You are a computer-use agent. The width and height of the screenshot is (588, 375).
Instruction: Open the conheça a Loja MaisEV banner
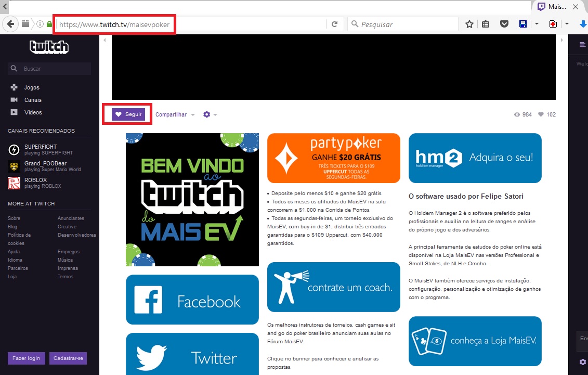475,341
